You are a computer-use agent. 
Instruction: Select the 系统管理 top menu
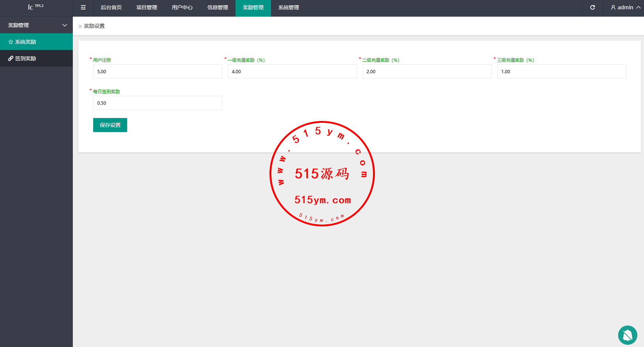(x=288, y=7)
